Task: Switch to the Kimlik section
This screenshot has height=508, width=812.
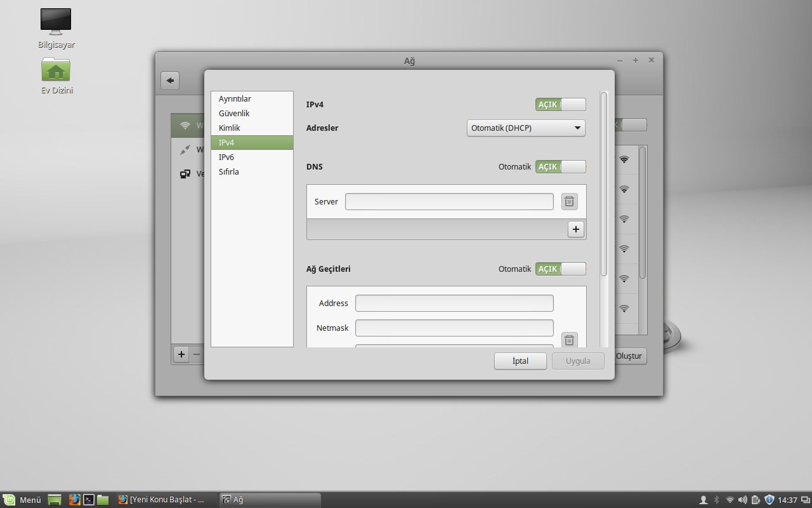Action: click(x=252, y=128)
